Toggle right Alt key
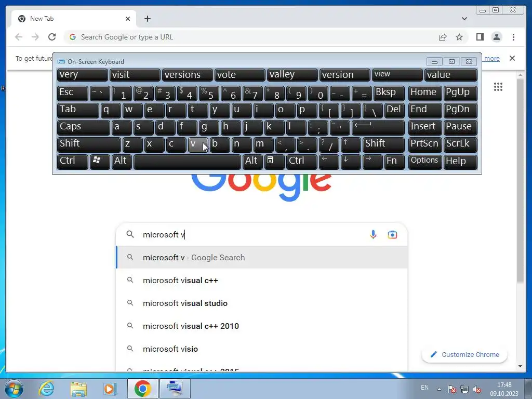The width and height of the screenshot is (532, 399). click(x=252, y=161)
